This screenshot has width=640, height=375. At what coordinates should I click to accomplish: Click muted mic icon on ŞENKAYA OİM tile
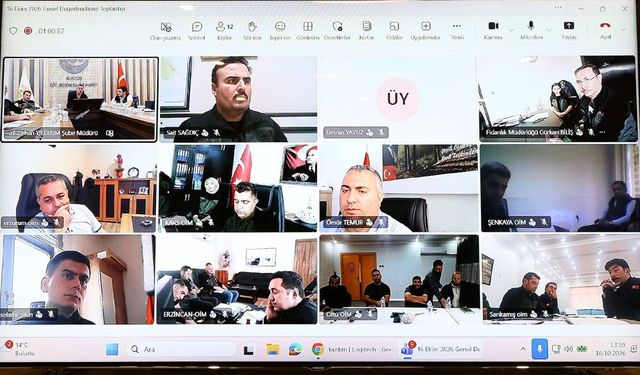544,222
